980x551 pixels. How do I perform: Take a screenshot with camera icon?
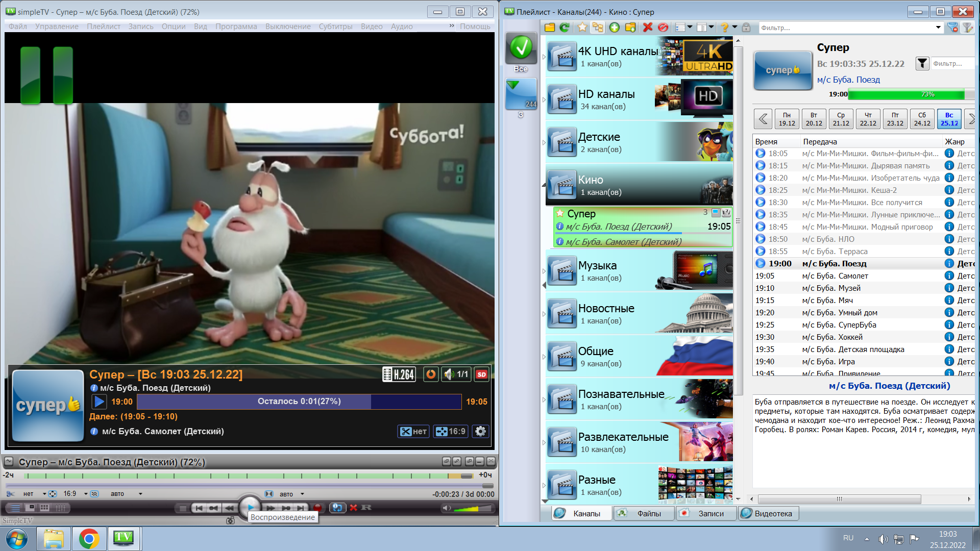(x=230, y=520)
